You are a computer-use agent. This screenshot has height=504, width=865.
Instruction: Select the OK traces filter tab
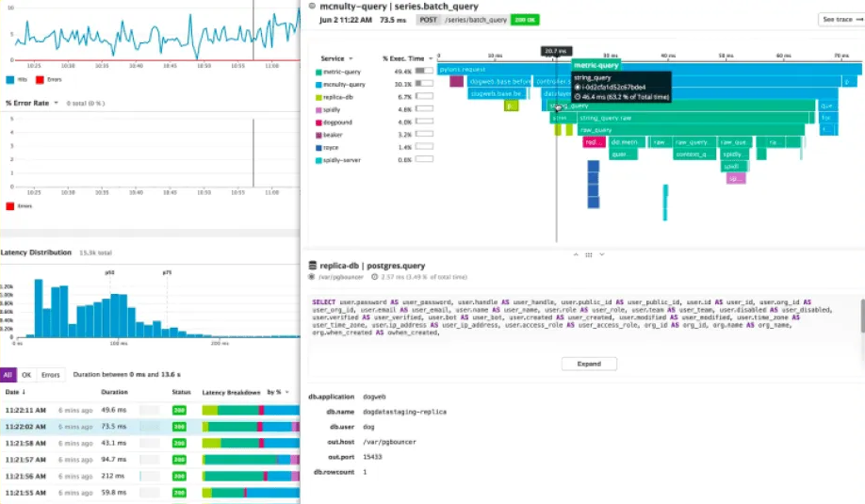click(x=26, y=375)
